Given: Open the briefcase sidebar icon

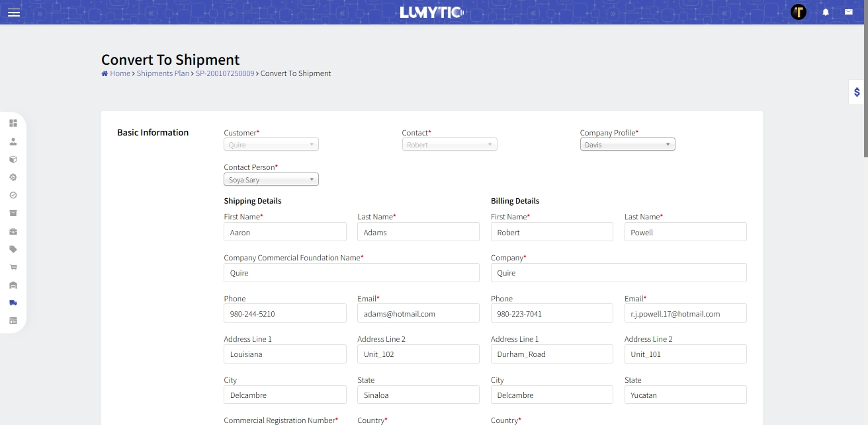Looking at the screenshot, I should [x=13, y=231].
